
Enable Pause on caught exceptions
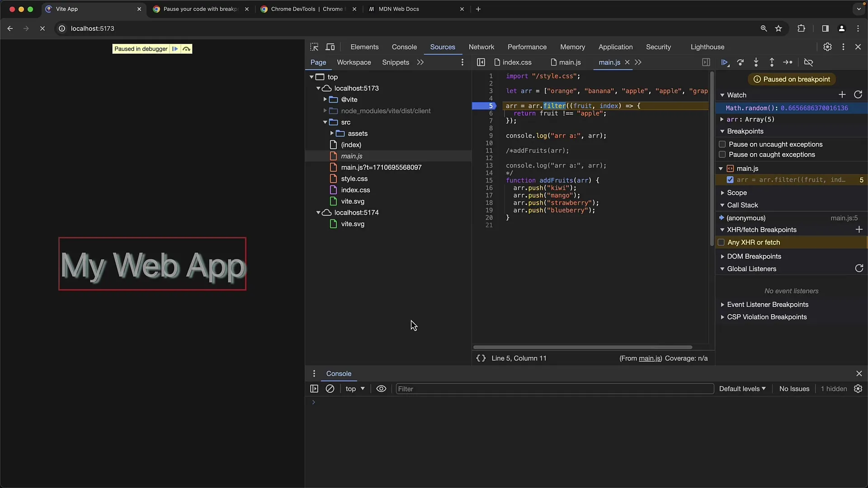722,155
